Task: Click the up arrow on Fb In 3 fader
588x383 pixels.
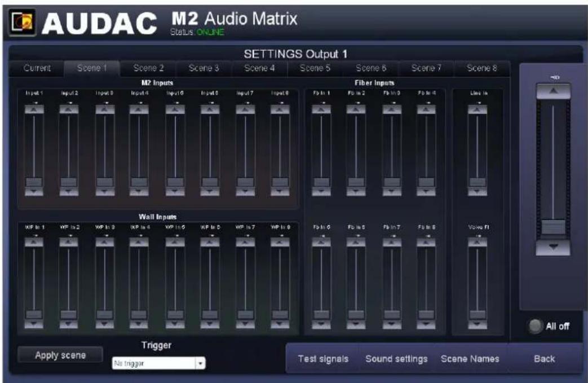Action: 392,109
